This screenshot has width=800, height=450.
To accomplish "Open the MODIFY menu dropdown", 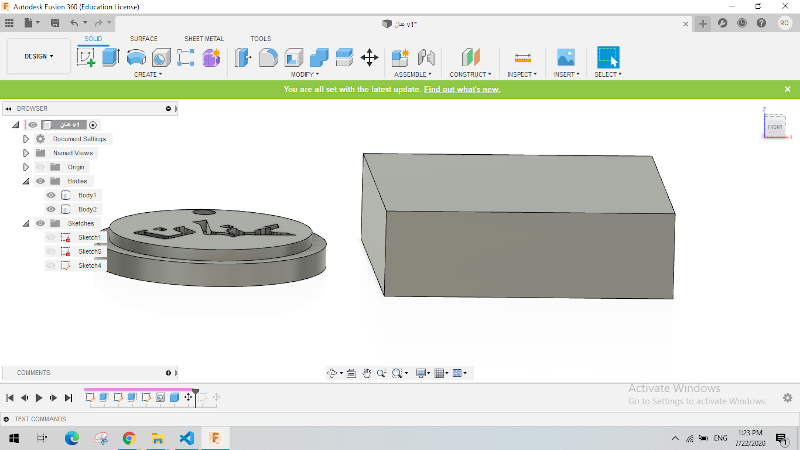I will pyautogui.click(x=305, y=74).
